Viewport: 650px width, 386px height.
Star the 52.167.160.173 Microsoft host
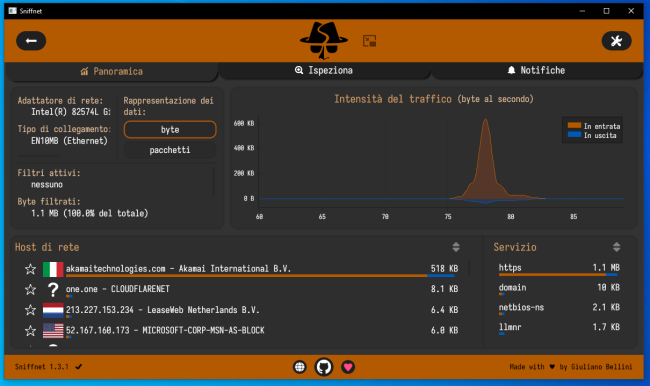point(30,330)
